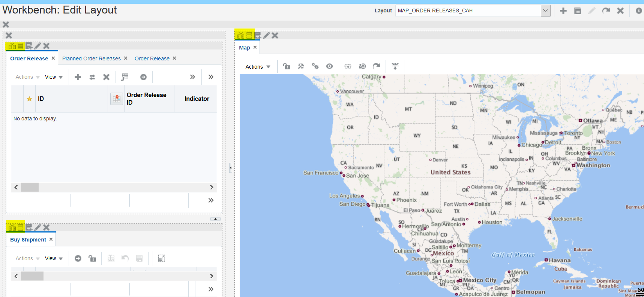Edit the Order Release region with pencil
The image size is (644, 297).
click(x=38, y=46)
